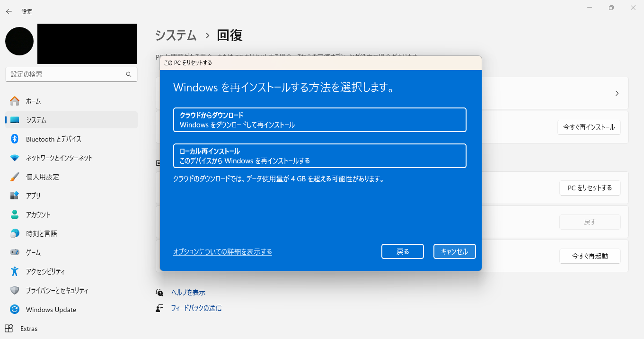Click the Accessibility figure icon

(x=15, y=271)
